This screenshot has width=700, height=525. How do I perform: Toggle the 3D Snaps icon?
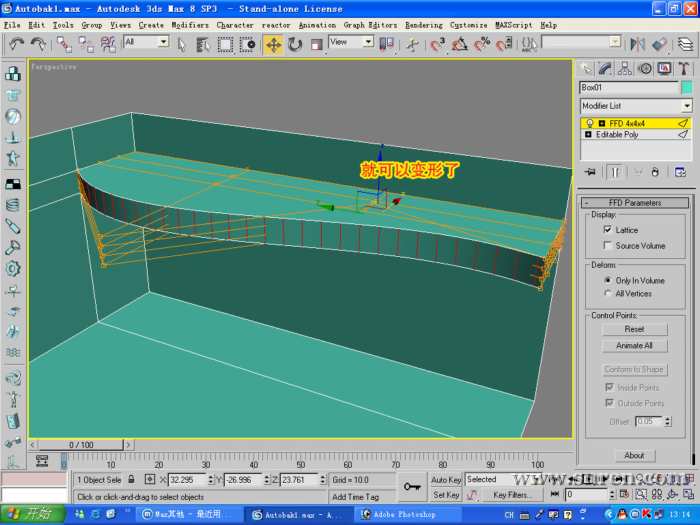pos(438,44)
